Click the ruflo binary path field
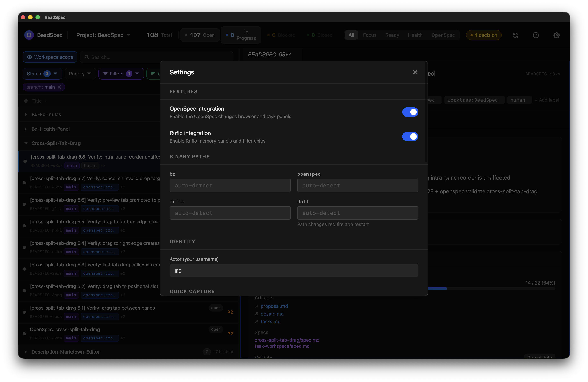Viewport: 588px width, 382px height. 230,213
